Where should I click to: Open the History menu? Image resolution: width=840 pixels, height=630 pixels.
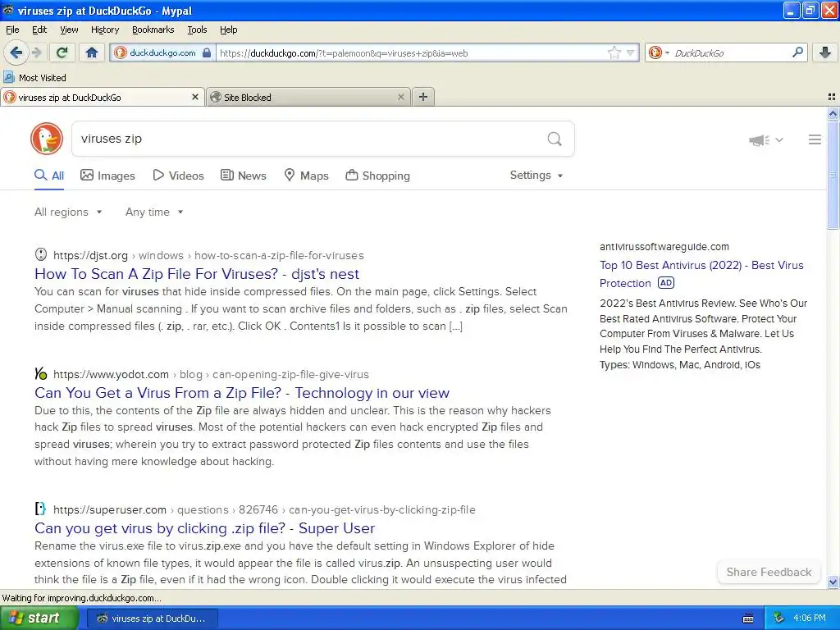tap(104, 30)
